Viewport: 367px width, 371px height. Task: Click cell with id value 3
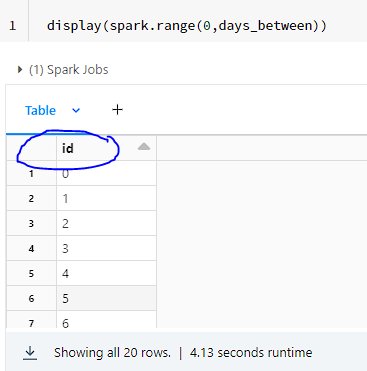106,248
